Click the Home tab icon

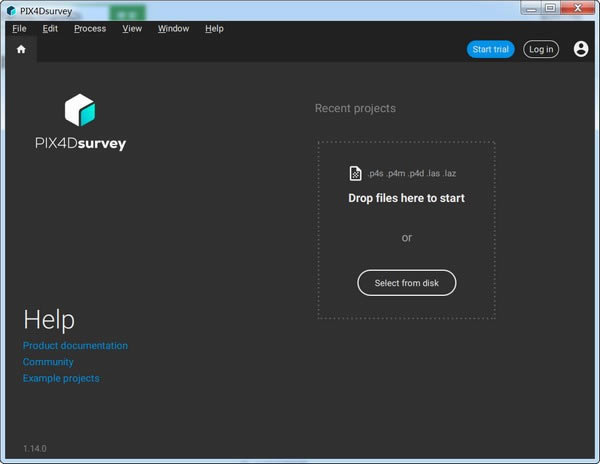coord(21,49)
